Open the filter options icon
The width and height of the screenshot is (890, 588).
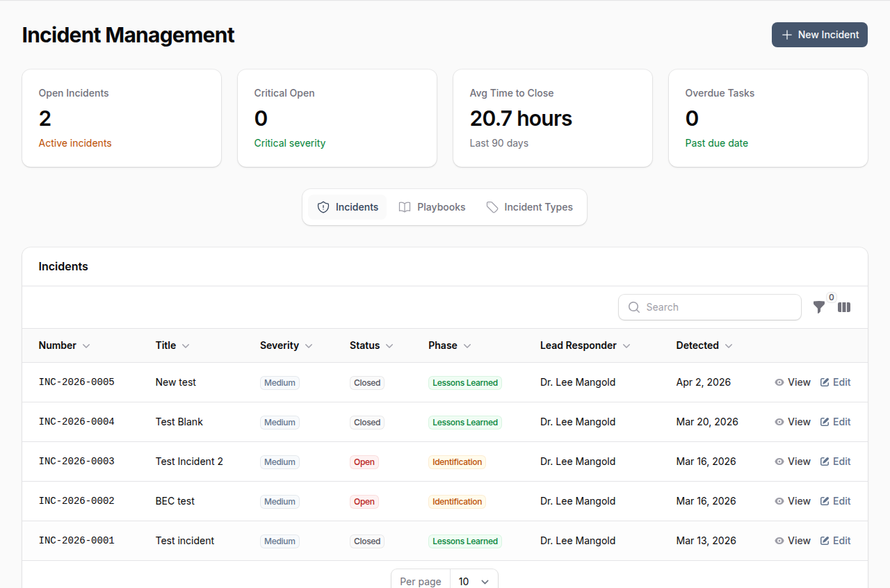click(818, 307)
